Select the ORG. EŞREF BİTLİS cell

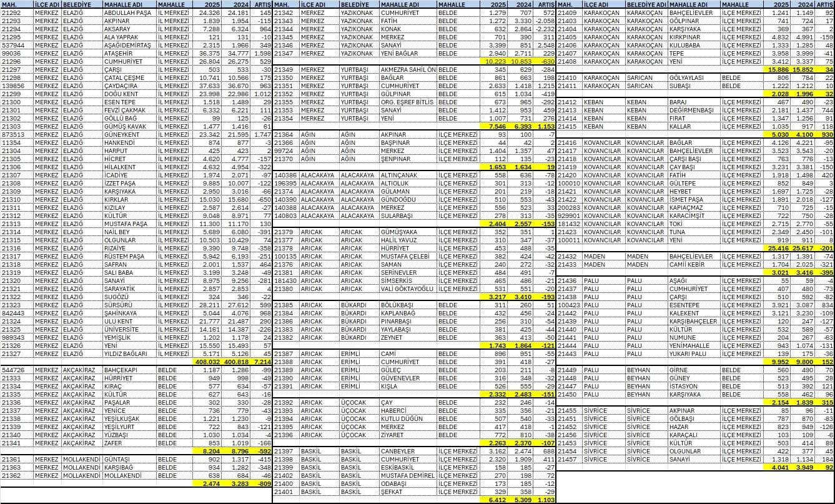pyautogui.click(x=407, y=101)
